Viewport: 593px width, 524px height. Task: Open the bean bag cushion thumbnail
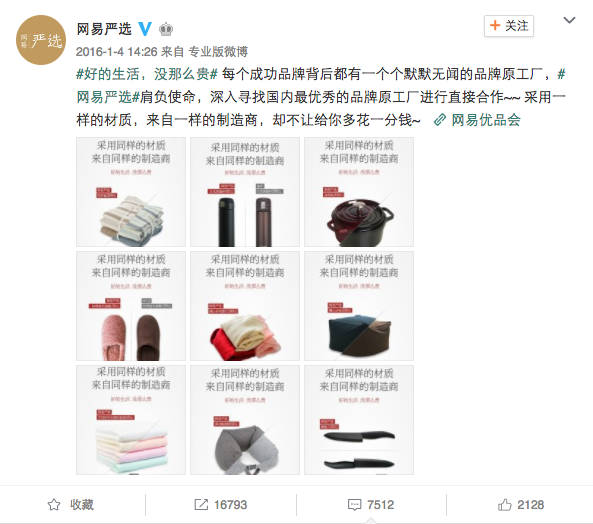click(359, 306)
